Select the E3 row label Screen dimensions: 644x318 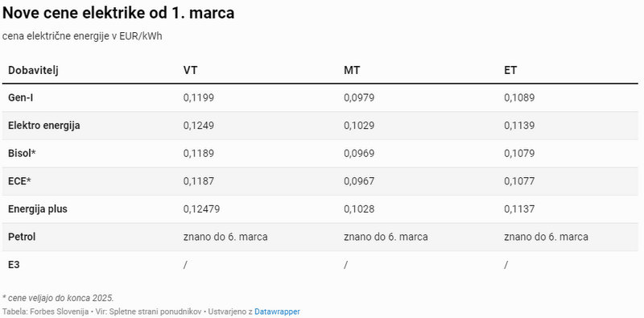(14, 265)
